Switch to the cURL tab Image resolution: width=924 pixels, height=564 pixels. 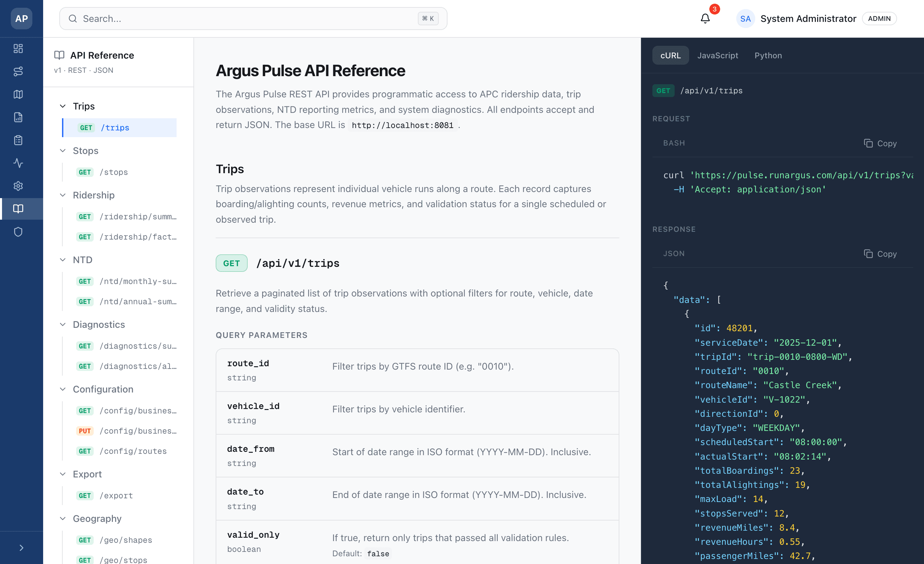[x=670, y=56]
